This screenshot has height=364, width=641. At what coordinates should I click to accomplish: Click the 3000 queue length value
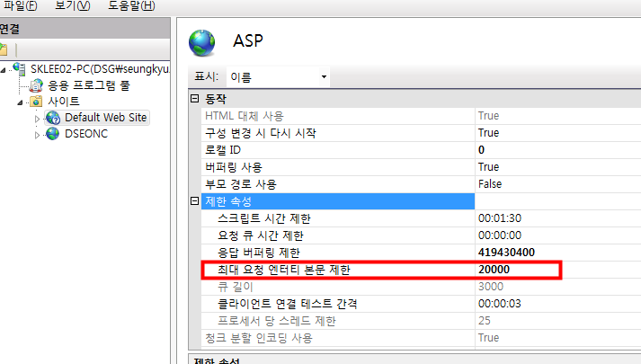point(491,287)
